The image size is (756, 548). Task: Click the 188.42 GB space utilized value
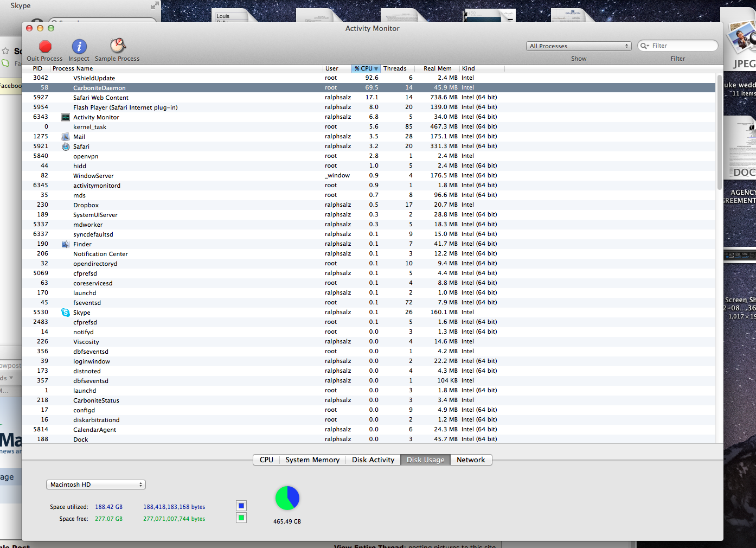[x=109, y=507]
